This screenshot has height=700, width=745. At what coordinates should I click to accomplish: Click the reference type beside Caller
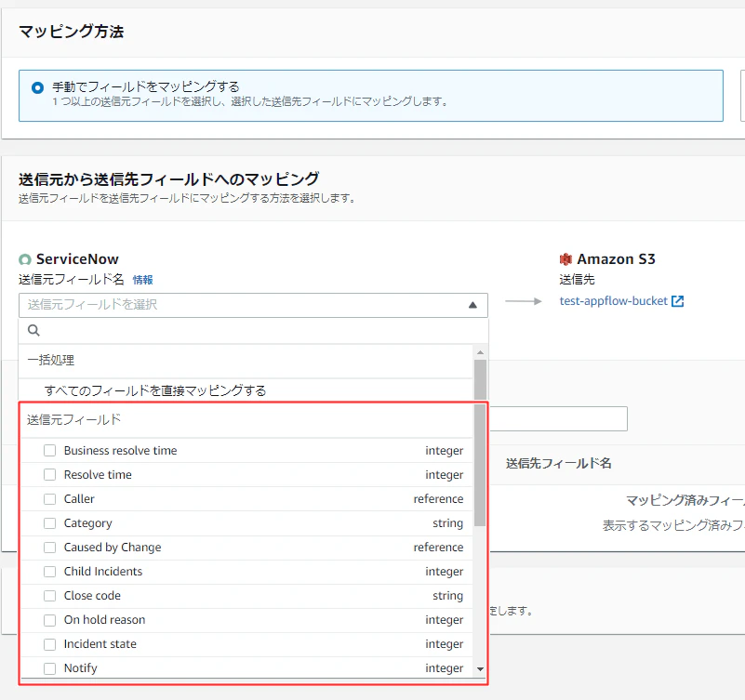click(438, 498)
